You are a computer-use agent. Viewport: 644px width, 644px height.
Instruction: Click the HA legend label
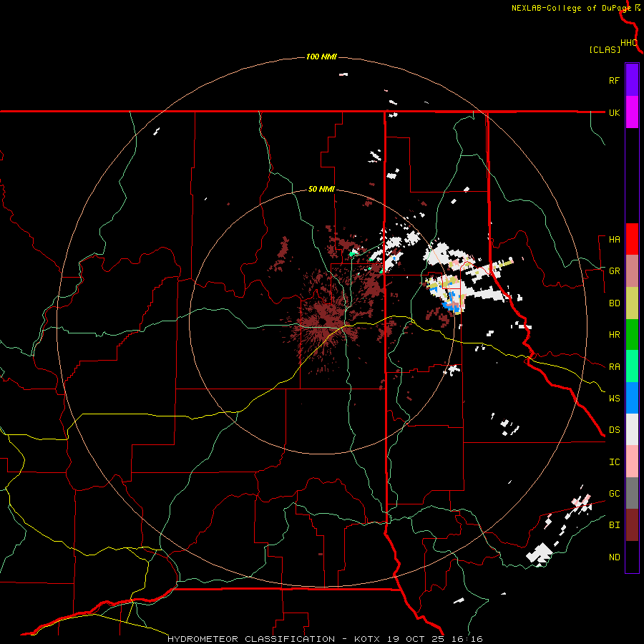pyautogui.click(x=614, y=240)
